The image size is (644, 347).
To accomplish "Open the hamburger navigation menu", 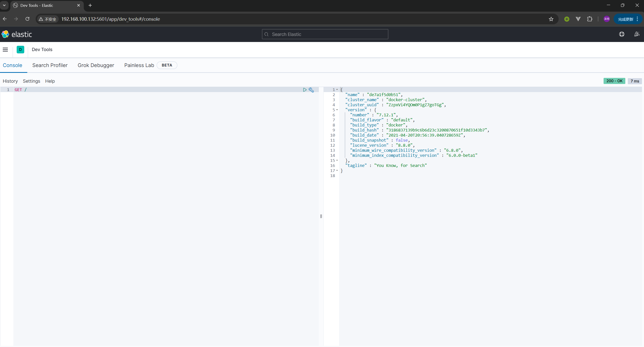I will pyautogui.click(x=5, y=50).
